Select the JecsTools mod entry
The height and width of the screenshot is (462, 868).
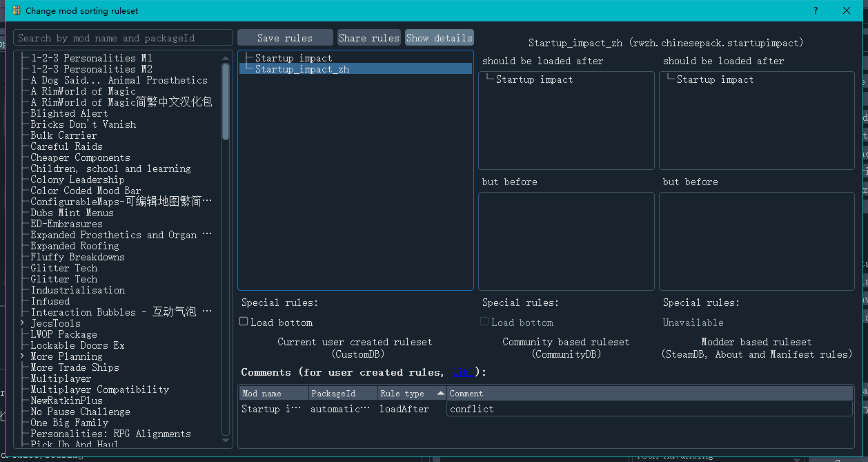pos(55,323)
